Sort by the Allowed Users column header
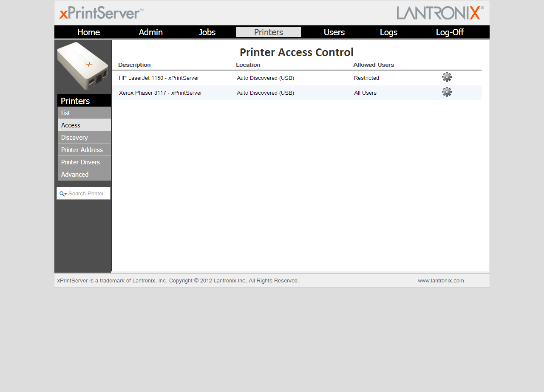 click(374, 65)
